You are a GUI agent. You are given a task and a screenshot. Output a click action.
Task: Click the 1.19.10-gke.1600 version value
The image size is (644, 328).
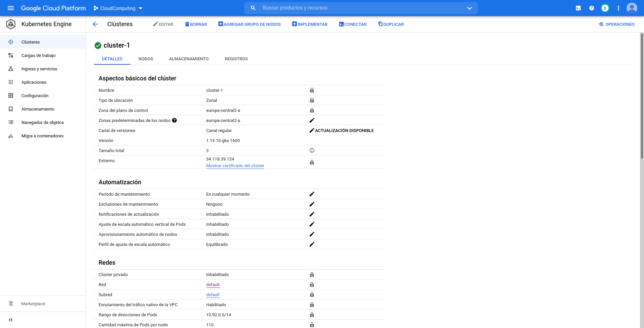(223, 140)
